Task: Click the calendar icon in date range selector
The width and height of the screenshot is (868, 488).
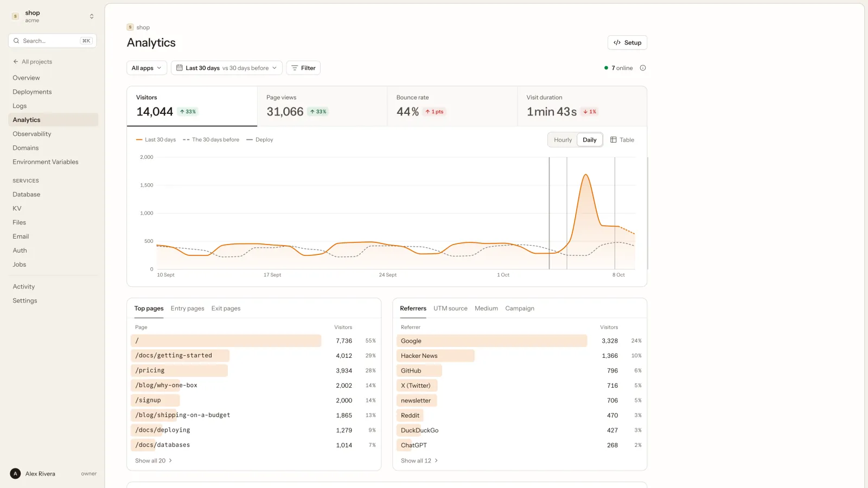Action: [x=180, y=68]
